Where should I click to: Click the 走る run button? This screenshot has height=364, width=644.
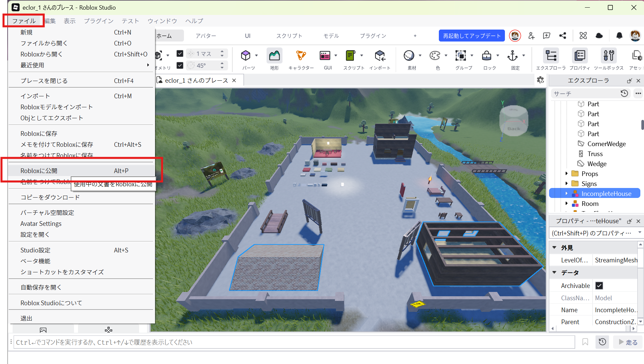(628, 342)
